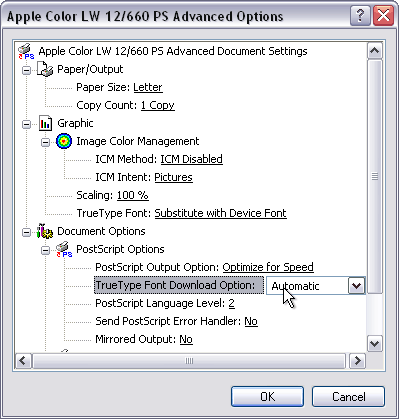Screen dimensions: 399x419
Task: Click the vertical scrollbar down arrow
Action: point(375,343)
